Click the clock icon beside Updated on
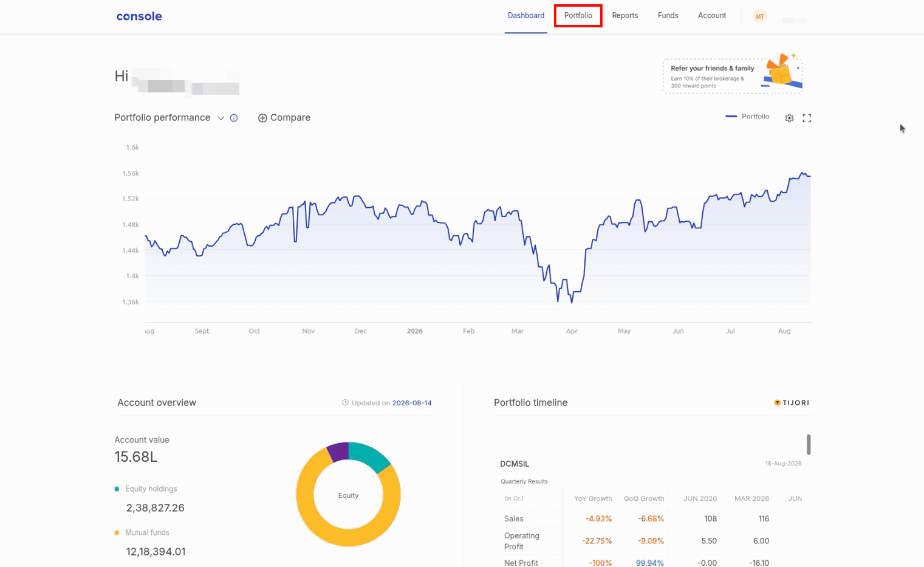The height and width of the screenshot is (567, 924). (346, 402)
